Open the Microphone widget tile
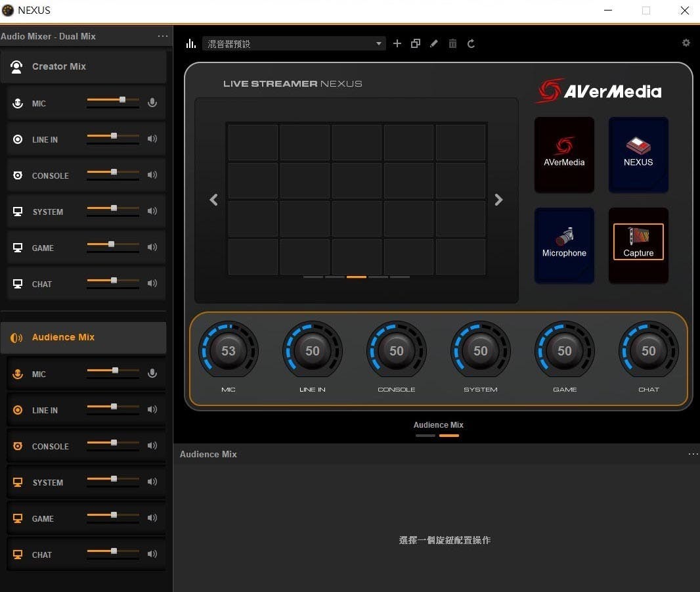The height and width of the screenshot is (592, 700). tap(564, 245)
